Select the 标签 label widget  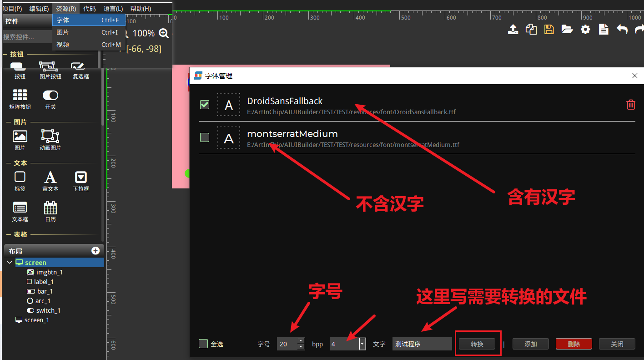pos(20,181)
